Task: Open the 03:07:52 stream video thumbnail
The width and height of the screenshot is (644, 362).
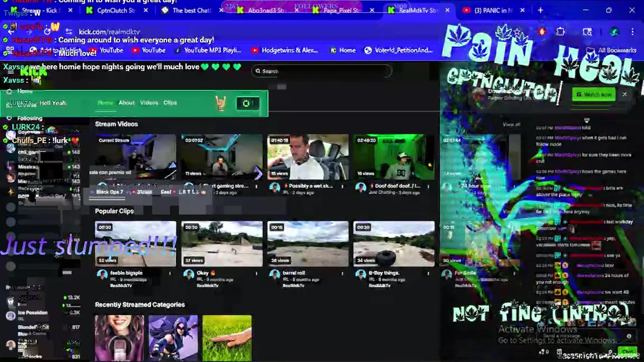Action: (222, 157)
